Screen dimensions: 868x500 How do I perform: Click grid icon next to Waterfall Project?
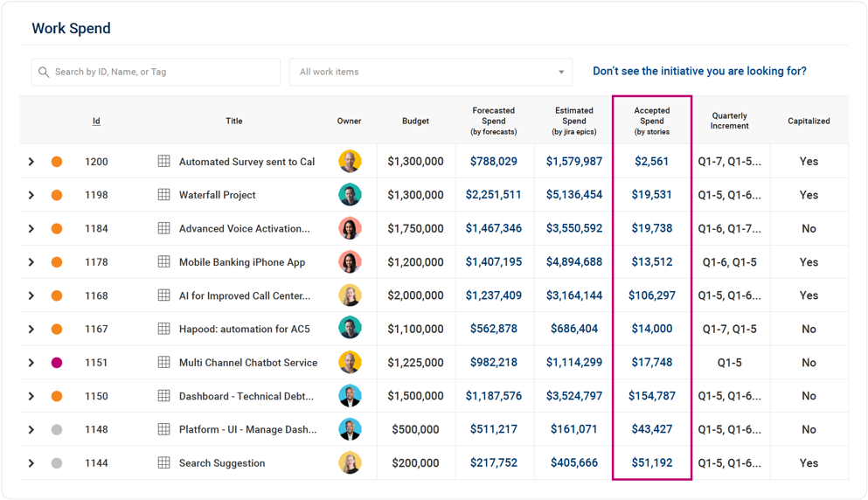pos(163,195)
